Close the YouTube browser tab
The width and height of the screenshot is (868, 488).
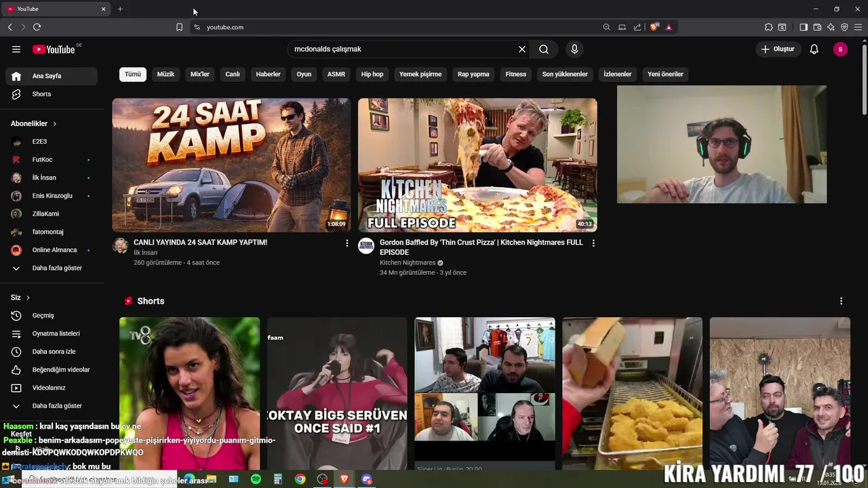(x=103, y=9)
